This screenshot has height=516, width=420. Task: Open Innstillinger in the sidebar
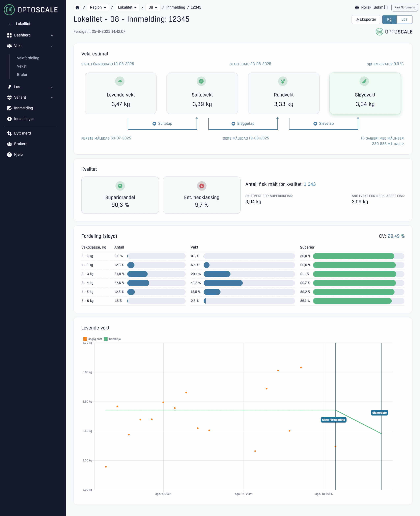point(24,119)
